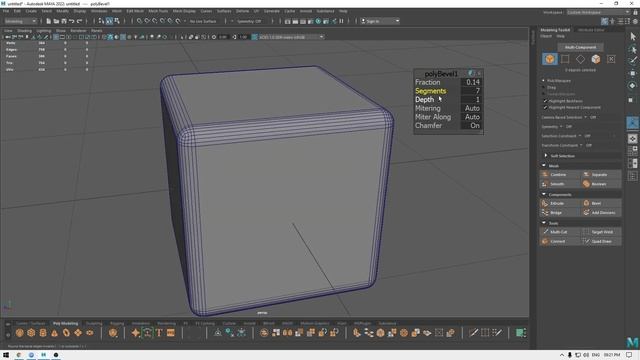This screenshot has width=640, height=360.
Task: Click the Save Scene icon
Action: [64, 21]
